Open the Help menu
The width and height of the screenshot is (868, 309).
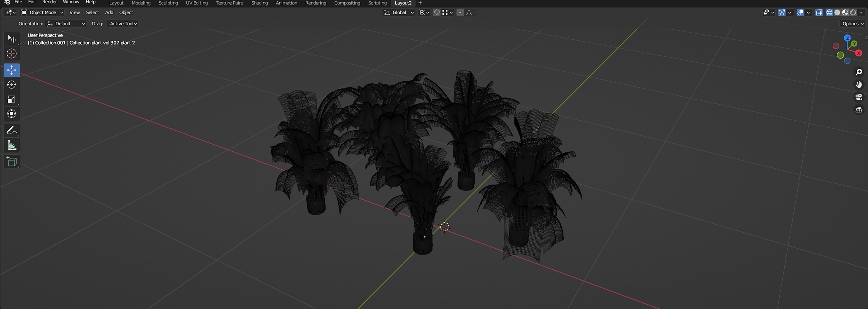click(90, 2)
